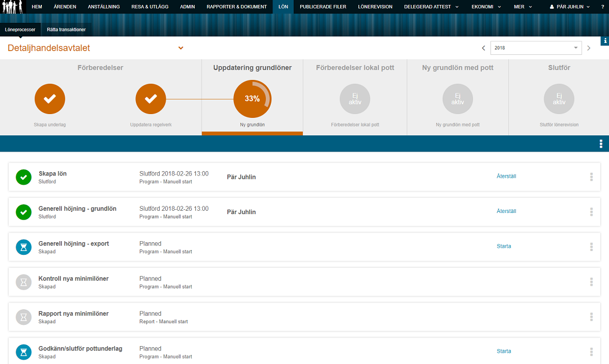Expand the Ekonomi menu
This screenshot has height=364, width=609.
point(486,7)
